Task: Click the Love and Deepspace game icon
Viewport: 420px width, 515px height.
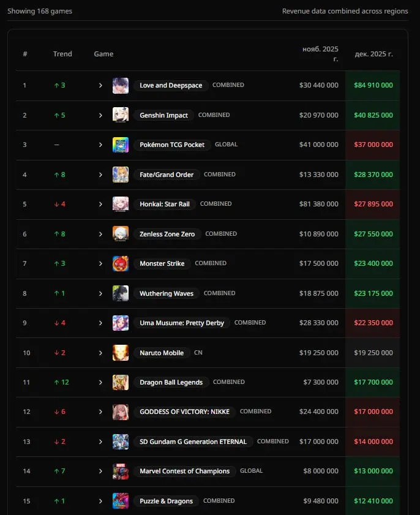Action: [121, 86]
